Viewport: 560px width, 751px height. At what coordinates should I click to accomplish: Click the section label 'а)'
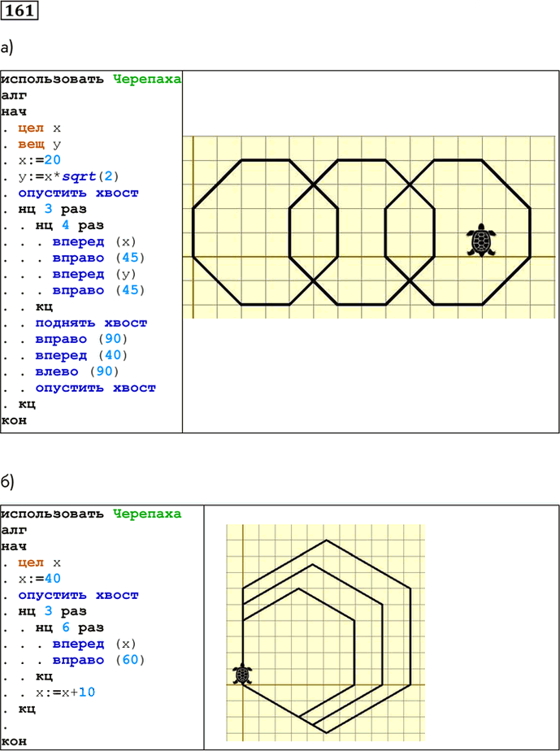pyautogui.click(x=7, y=48)
